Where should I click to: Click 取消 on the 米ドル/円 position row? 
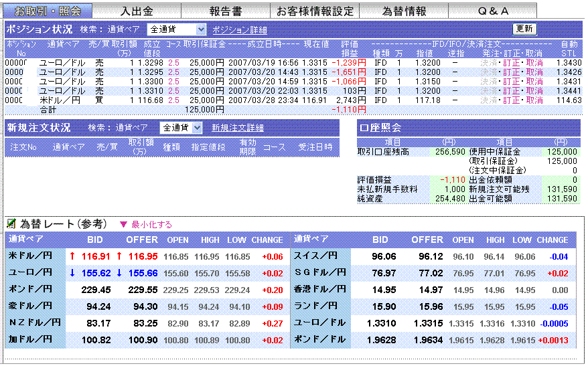coord(534,100)
